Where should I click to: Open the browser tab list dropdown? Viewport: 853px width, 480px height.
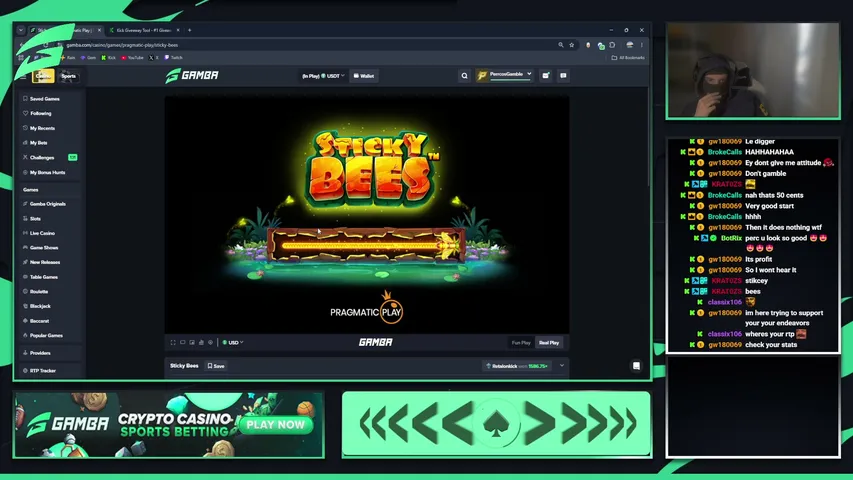coord(21,30)
